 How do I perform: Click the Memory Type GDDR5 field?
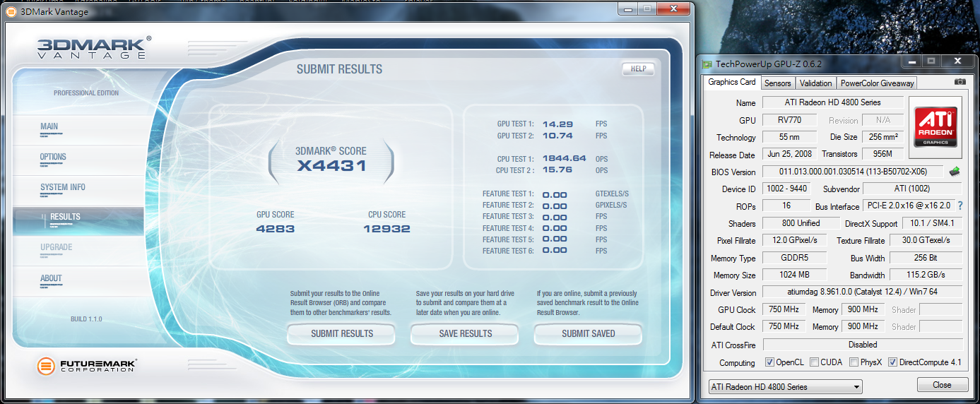(793, 258)
